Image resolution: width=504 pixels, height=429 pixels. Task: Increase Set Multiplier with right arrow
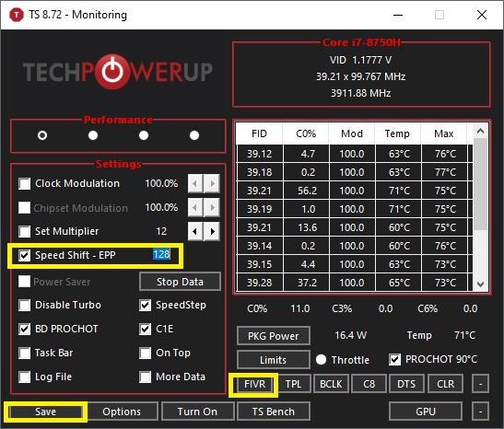pos(212,231)
